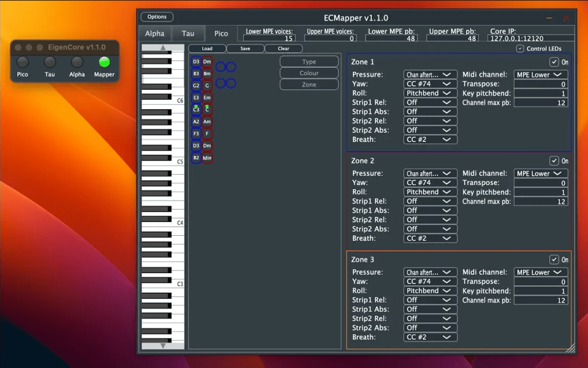Click the Bdim chord button at the bottom

(x=206, y=158)
